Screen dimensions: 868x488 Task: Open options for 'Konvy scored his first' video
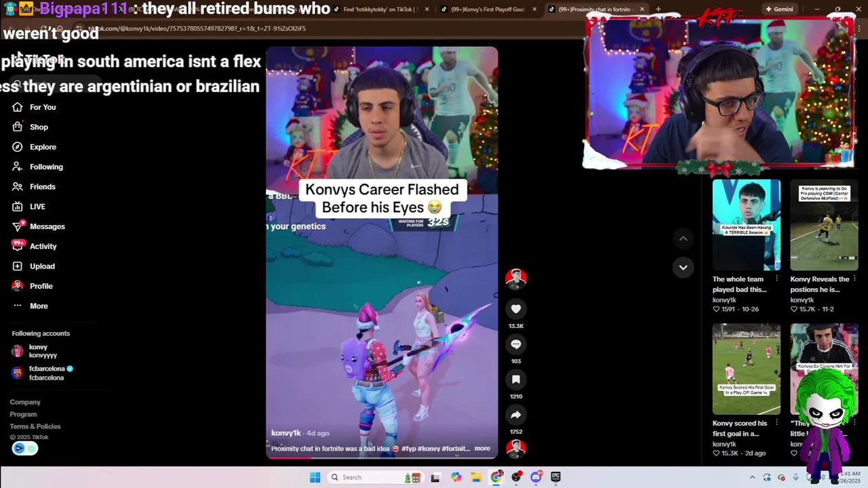click(x=776, y=424)
